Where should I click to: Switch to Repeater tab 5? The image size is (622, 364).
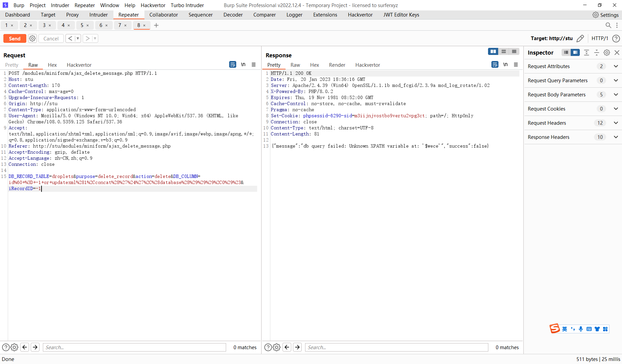coord(82,25)
